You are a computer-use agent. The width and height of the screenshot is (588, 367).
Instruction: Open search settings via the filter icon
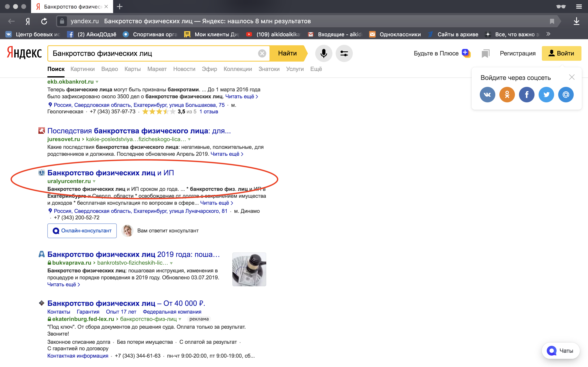coord(345,53)
